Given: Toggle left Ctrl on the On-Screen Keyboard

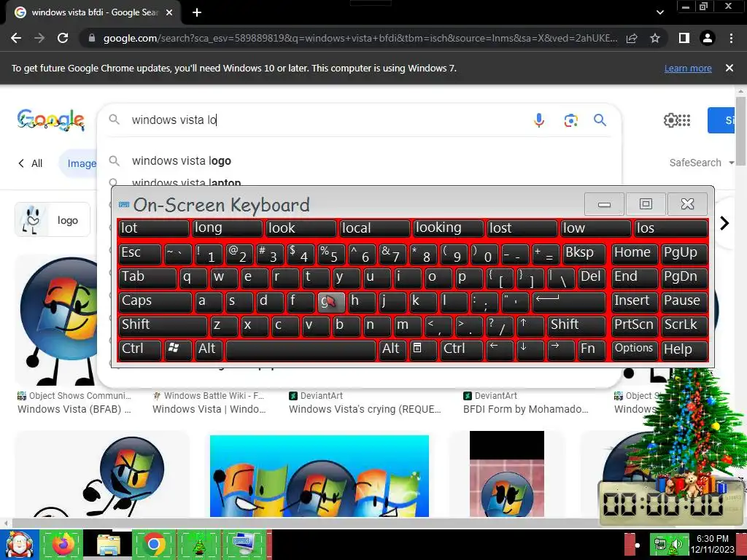Looking at the screenshot, I should click(x=140, y=349).
